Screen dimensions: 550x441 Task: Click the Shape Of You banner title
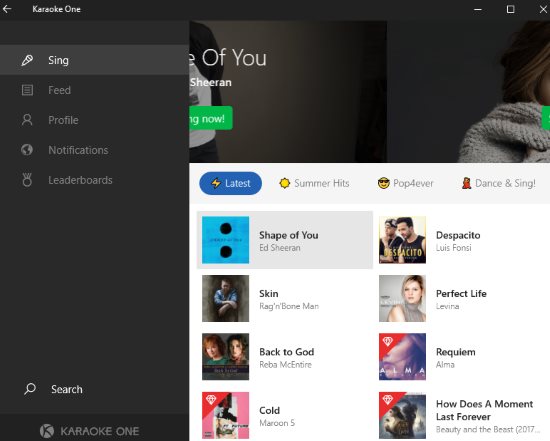coord(228,58)
